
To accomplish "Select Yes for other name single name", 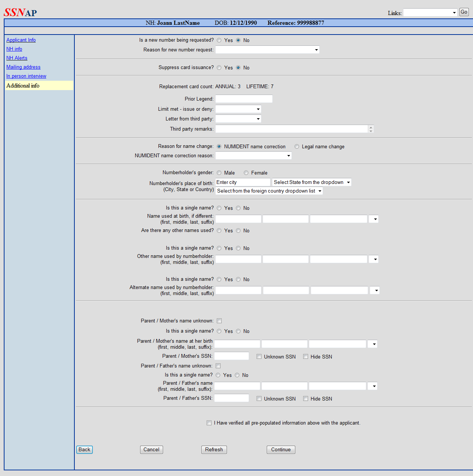I will (x=219, y=248).
